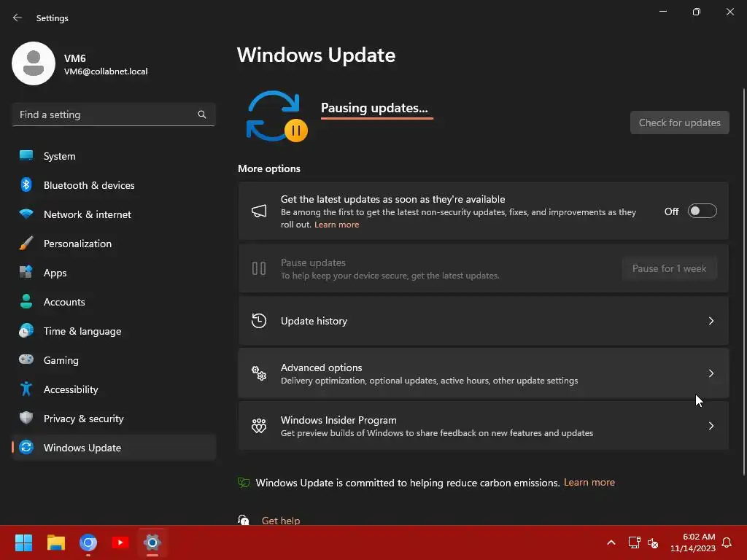The image size is (747, 560).
Task: Open Time & language settings
Action: point(113,331)
